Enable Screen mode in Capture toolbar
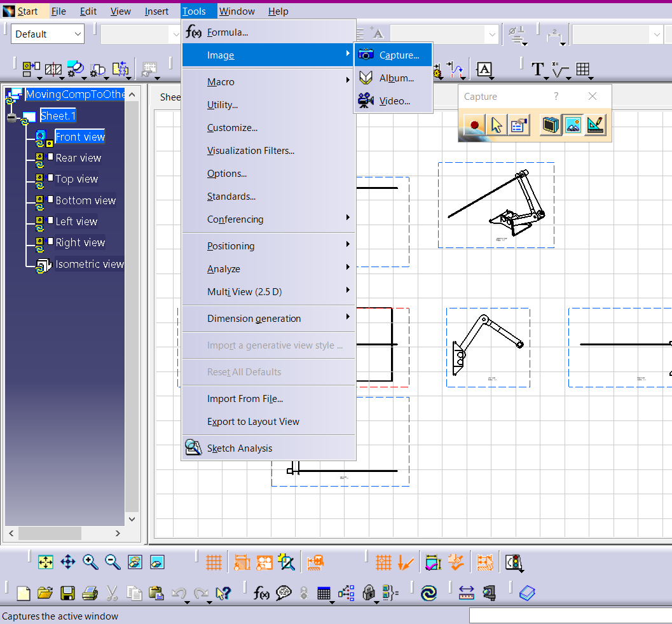This screenshot has width=672, height=624. pyautogui.click(x=551, y=125)
